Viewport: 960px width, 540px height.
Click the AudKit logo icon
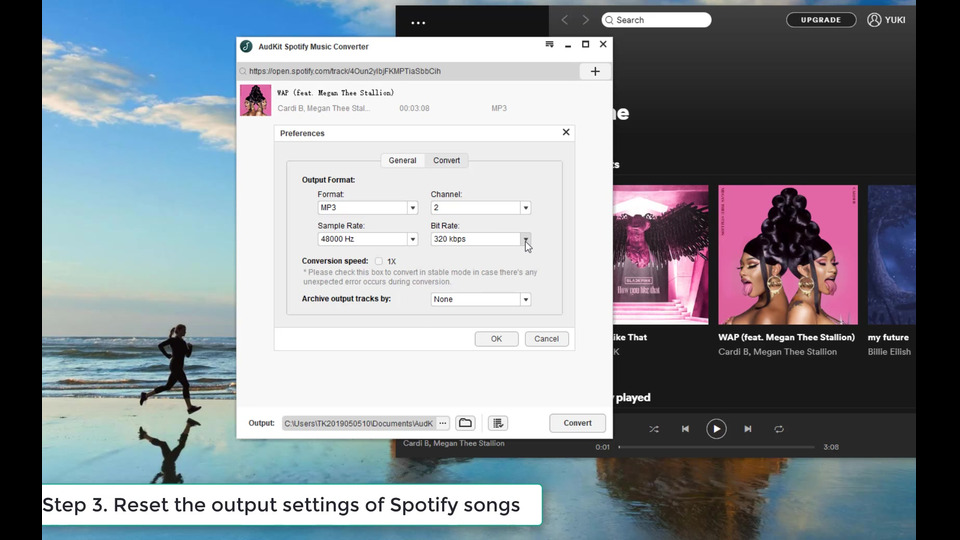pyautogui.click(x=246, y=47)
